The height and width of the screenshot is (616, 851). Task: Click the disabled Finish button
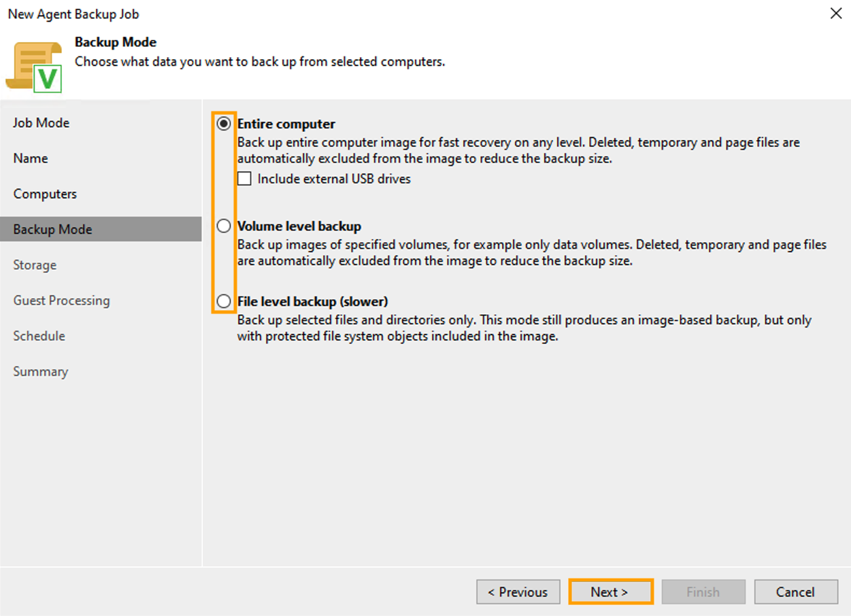point(703,592)
